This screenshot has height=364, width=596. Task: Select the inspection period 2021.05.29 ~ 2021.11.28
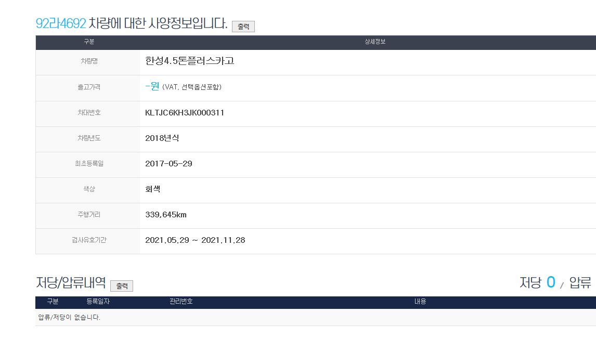click(x=195, y=240)
